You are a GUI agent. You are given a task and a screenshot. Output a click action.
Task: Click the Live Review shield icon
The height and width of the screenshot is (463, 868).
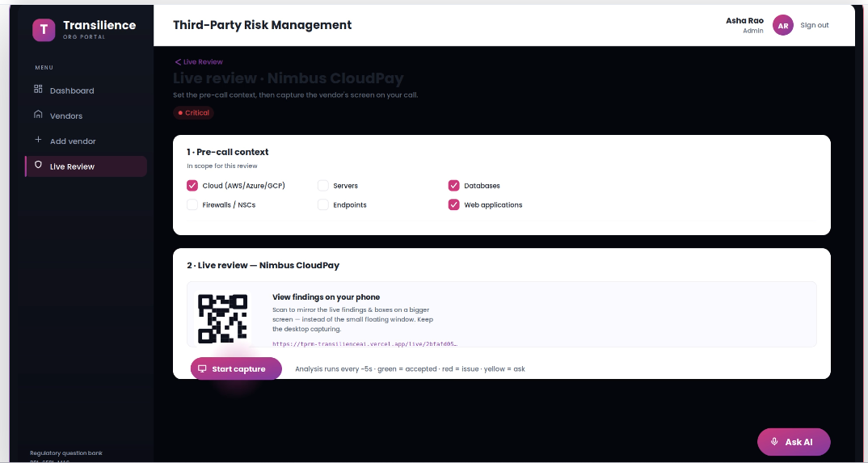point(38,165)
